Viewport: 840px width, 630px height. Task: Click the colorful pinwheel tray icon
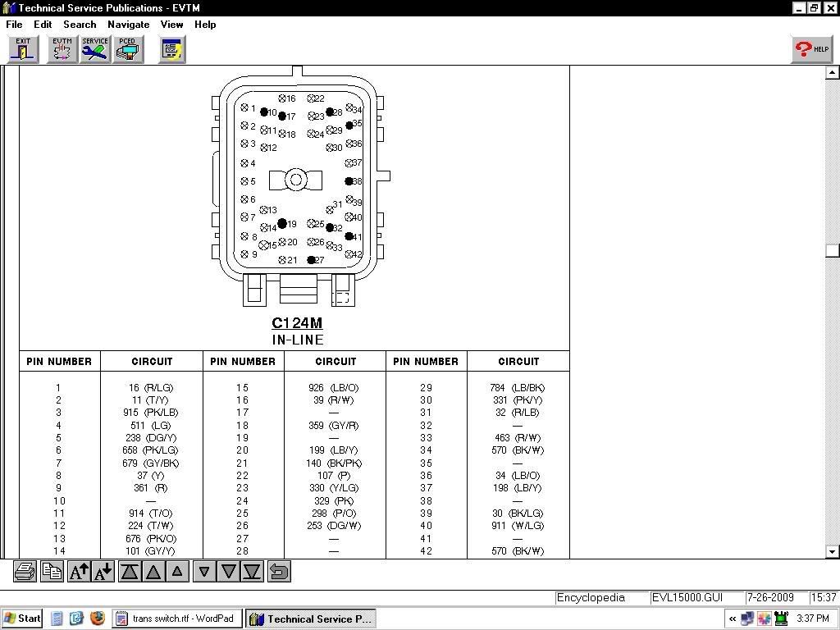pos(764,619)
